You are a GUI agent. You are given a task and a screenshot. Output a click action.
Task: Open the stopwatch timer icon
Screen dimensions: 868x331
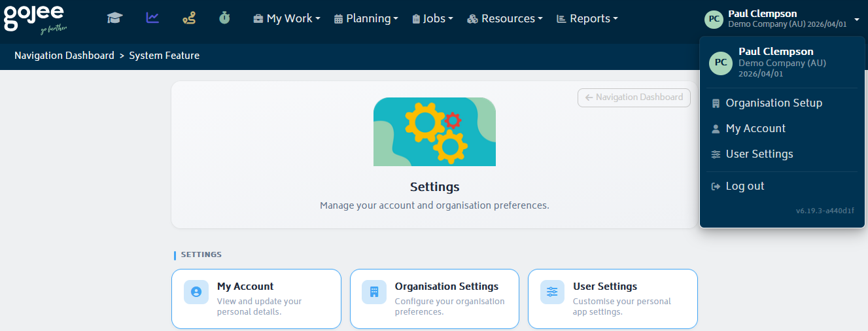pyautogui.click(x=224, y=18)
